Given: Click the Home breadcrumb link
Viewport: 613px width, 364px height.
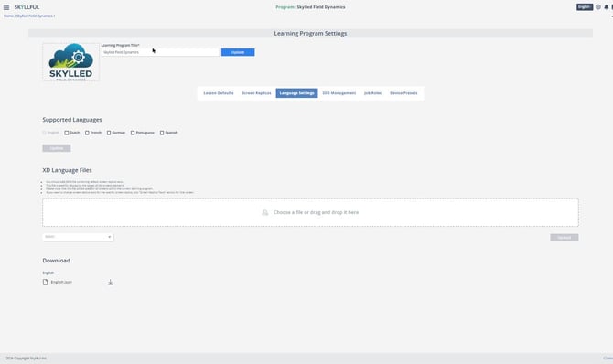Looking at the screenshot, I should [x=8, y=16].
